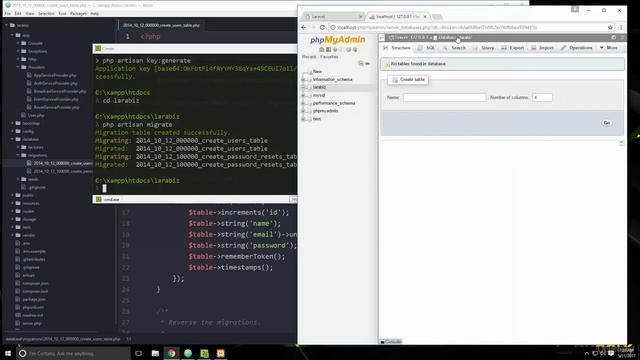Open Cmder from the taskbar

204,353
